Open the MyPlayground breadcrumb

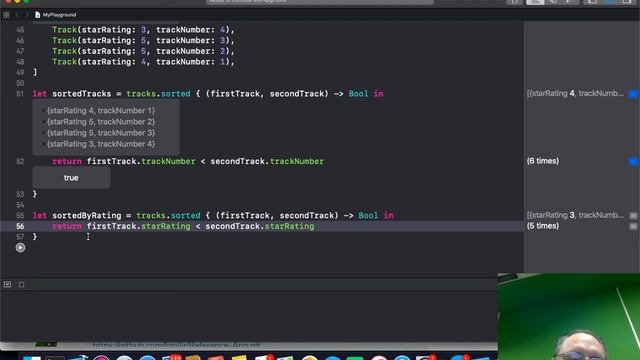click(x=56, y=15)
